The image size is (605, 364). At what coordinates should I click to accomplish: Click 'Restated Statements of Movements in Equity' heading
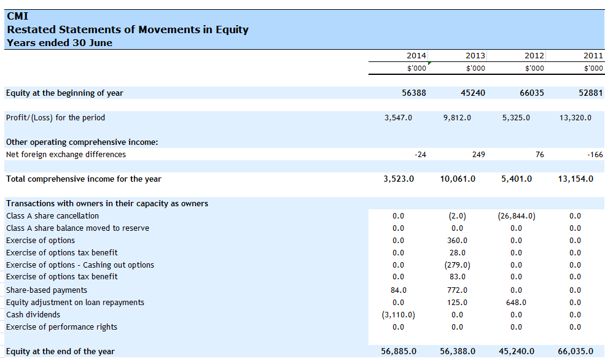pos(128,29)
